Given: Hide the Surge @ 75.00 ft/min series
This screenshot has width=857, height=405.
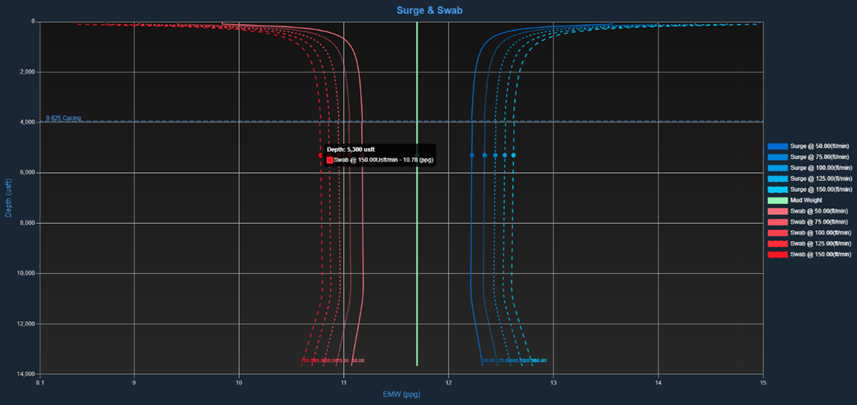Looking at the screenshot, I should [819, 157].
